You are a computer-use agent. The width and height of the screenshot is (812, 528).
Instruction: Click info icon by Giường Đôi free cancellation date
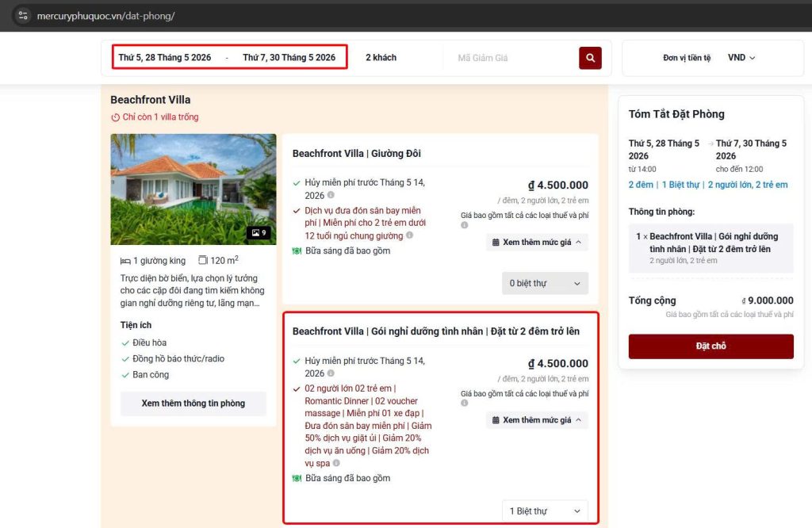tap(331, 195)
